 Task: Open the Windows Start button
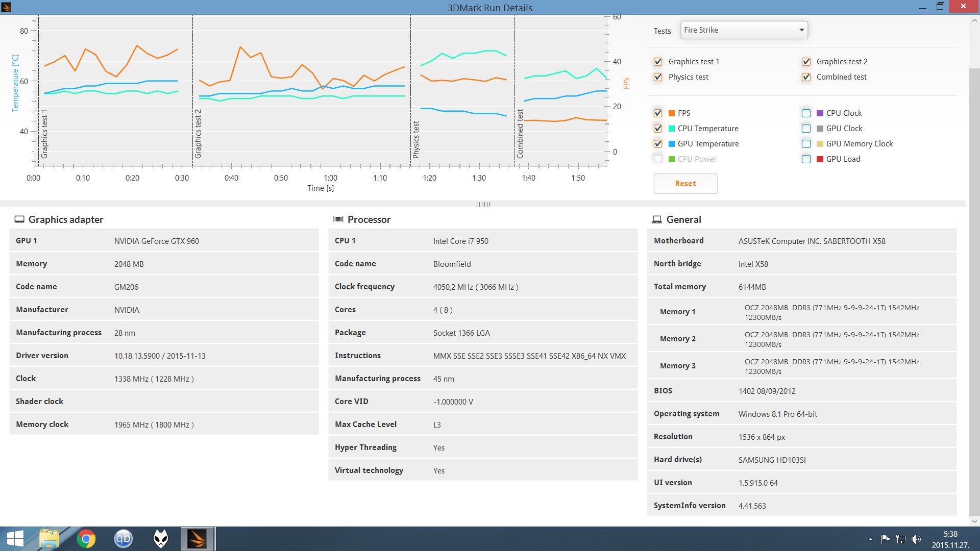15,539
